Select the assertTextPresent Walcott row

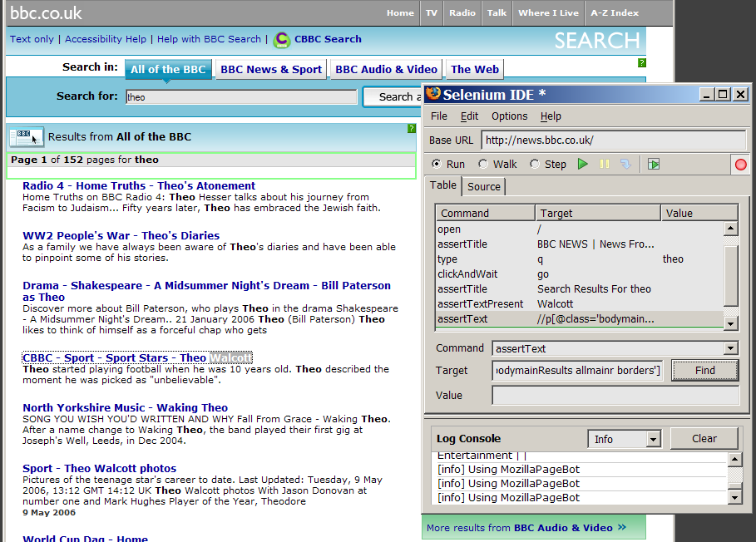click(x=579, y=304)
